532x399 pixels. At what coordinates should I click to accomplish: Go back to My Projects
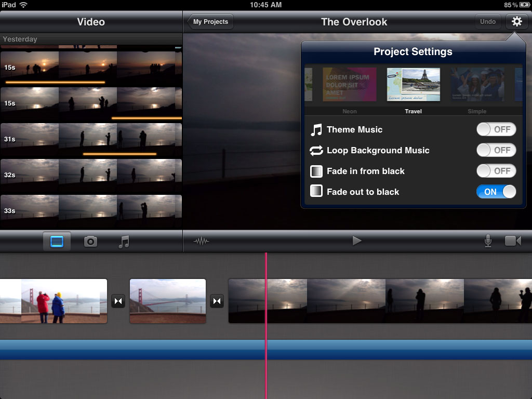click(210, 22)
